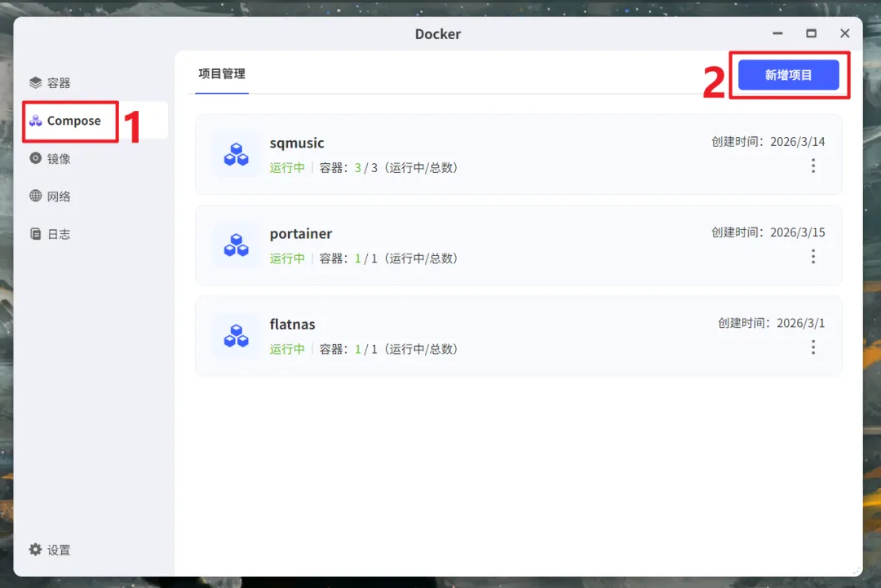Click the Compose cubes icon in sidebar

coord(35,120)
